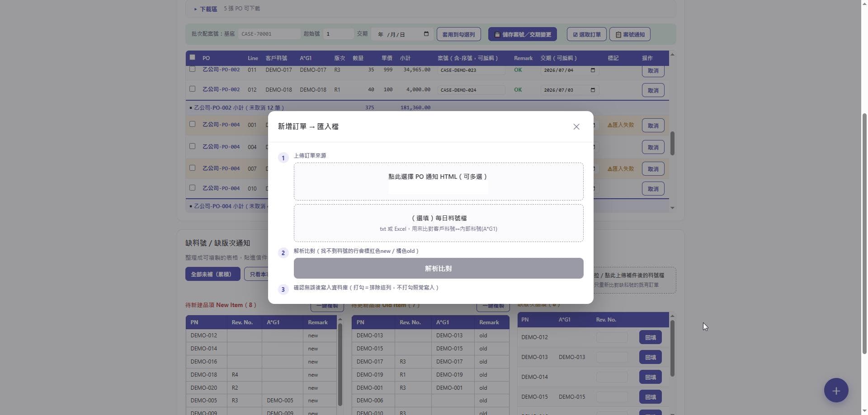Check the row for PO-002 line 011
The width and height of the screenshot is (868, 415).
coord(192,69)
